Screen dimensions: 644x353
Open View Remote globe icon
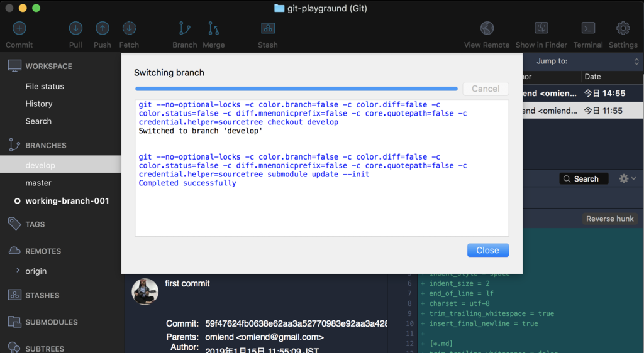coord(487,28)
